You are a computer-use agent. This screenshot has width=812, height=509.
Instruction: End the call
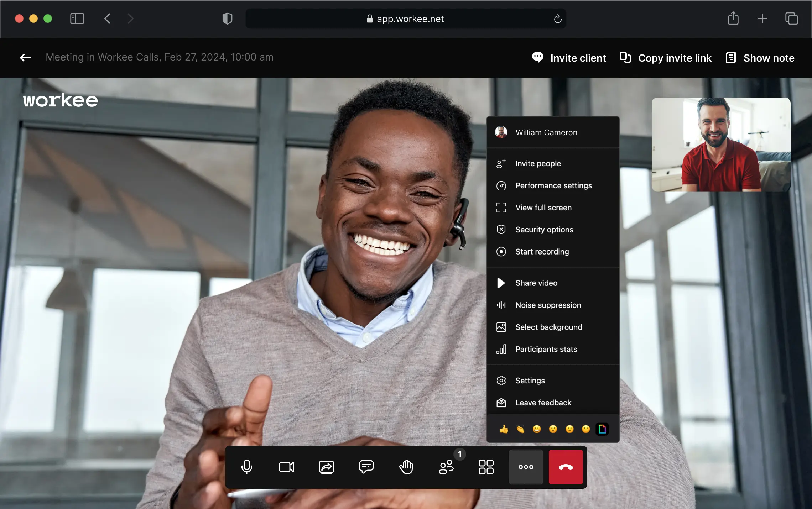(565, 467)
